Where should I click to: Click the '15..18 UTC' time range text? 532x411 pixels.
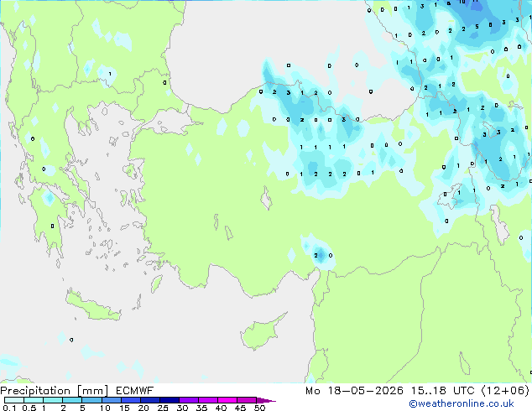click(x=442, y=391)
